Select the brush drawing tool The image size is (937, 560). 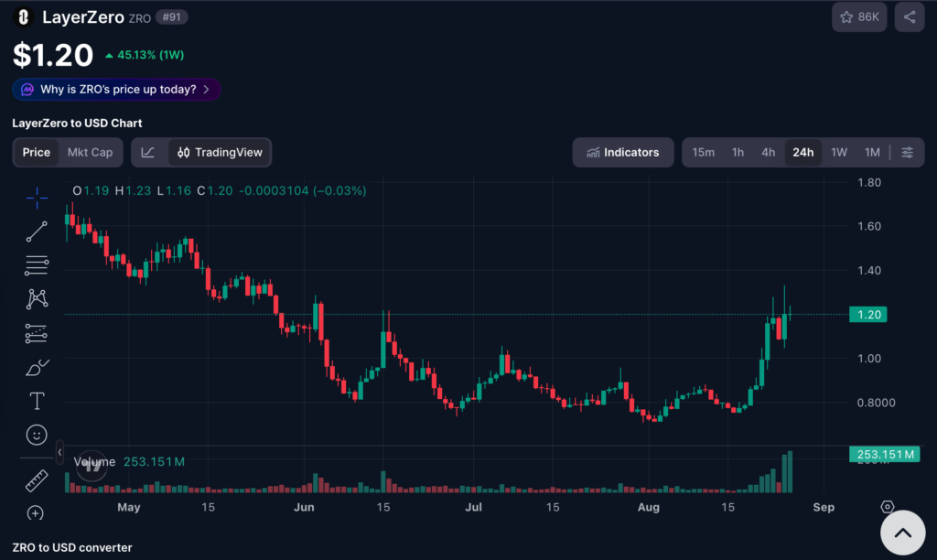(x=37, y=368)
